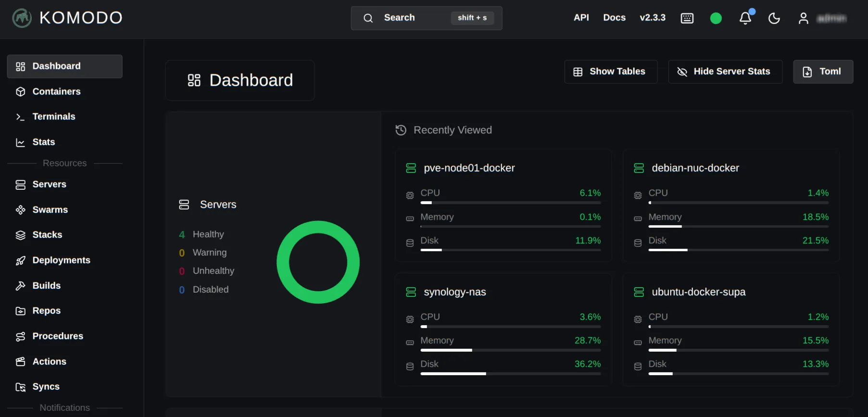This screenshot has height=417, width=868.
Task: Click the search magnifier icon
Action: [368, 18]
